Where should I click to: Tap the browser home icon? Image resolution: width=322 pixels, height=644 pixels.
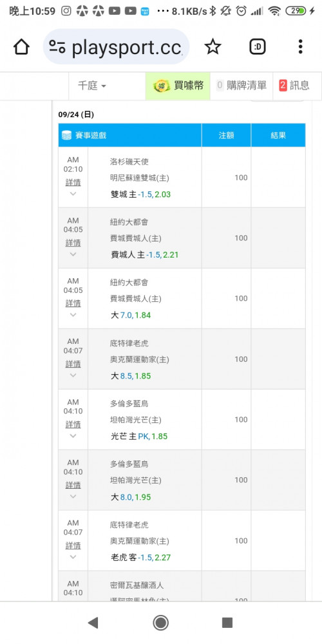point(21,47)
